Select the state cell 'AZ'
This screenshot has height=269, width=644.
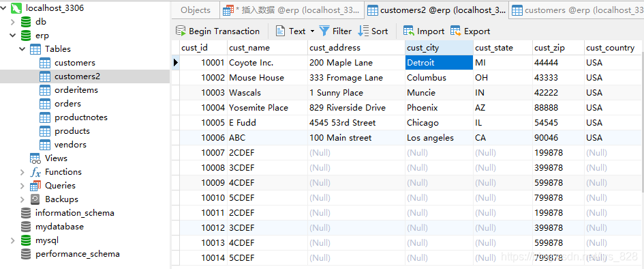point(503,108)
